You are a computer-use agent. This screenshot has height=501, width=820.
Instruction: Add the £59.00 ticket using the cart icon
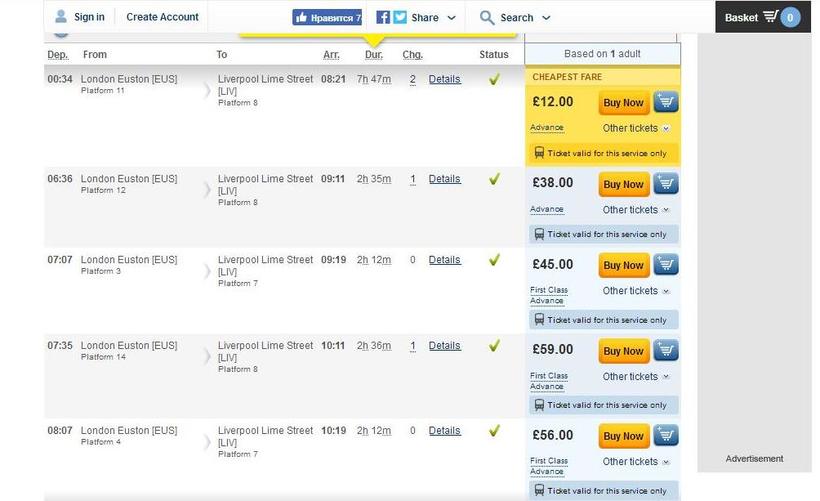[x=666, y=351]
